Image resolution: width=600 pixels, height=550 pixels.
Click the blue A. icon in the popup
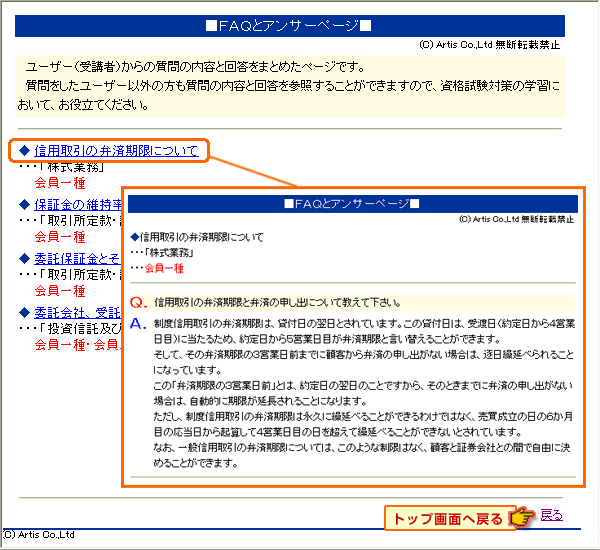click(x=139, y=325)
